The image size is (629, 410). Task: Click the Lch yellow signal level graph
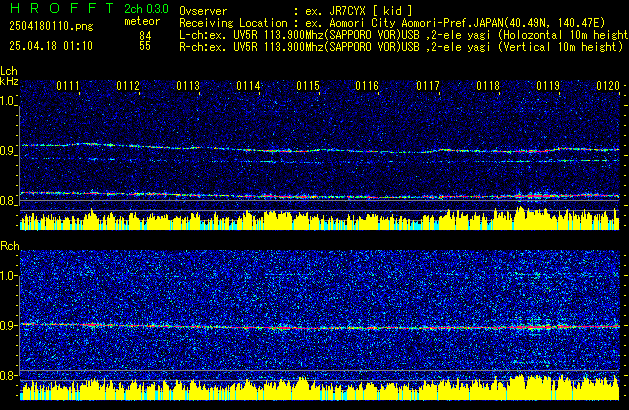click(x=320, y=219)
